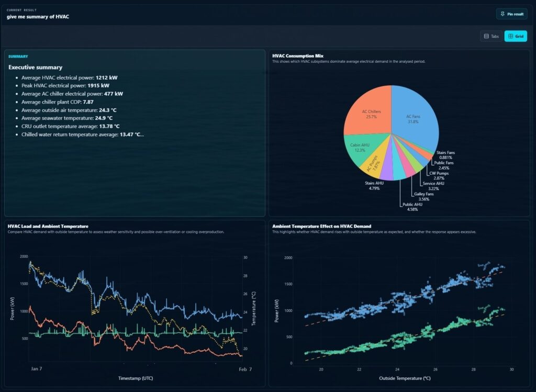This screenshot has width=536, height=392.
Task: Click the Tabs layout icon
Action: click(x=486, y=36)
